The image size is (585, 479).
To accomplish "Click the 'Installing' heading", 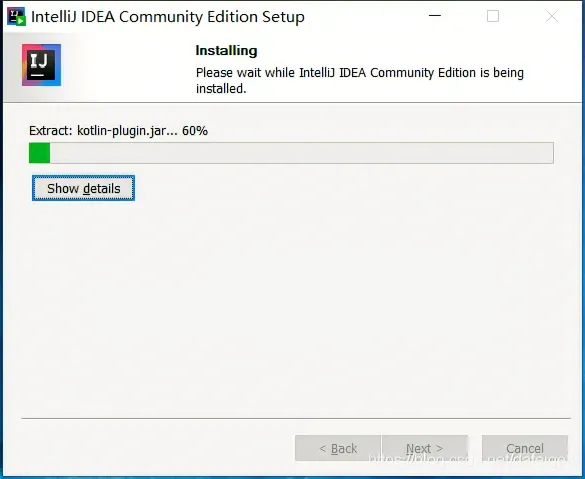I will click(226, 50).
